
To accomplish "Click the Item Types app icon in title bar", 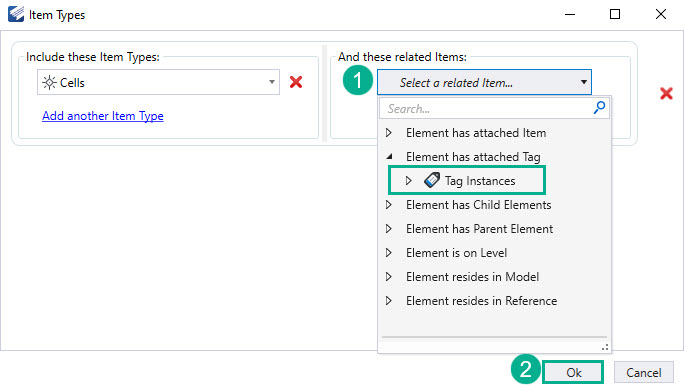I will (16, 14).
